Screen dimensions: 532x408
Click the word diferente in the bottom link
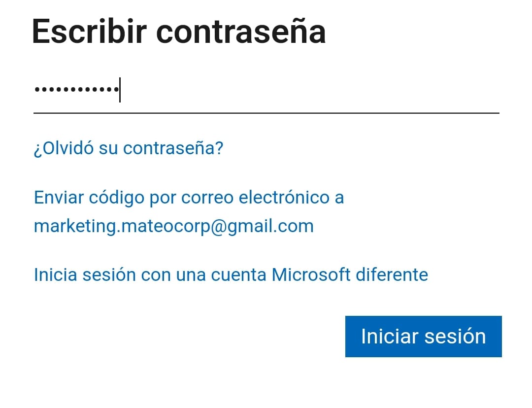[x=392, y=274]
